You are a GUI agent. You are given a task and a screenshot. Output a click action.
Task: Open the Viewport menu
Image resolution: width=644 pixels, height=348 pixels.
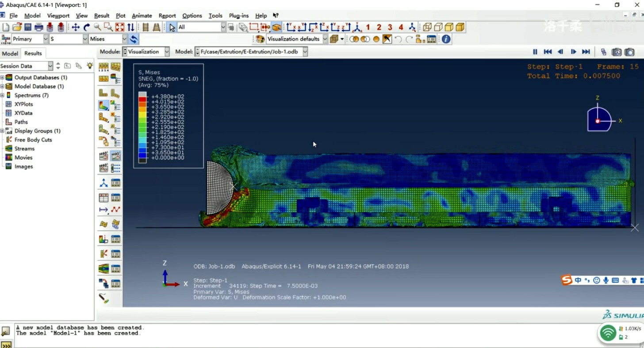pyautogui.click(x=58, y=15)
